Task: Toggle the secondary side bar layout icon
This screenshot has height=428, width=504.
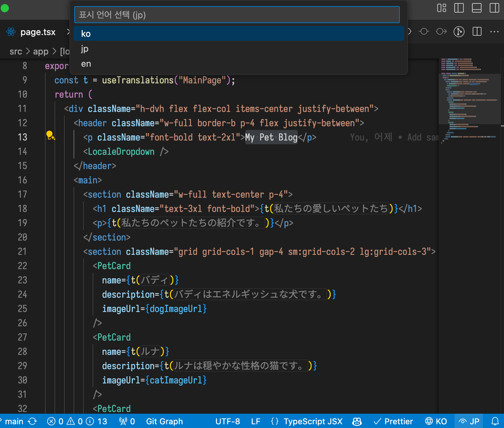Action: [494, 8]
